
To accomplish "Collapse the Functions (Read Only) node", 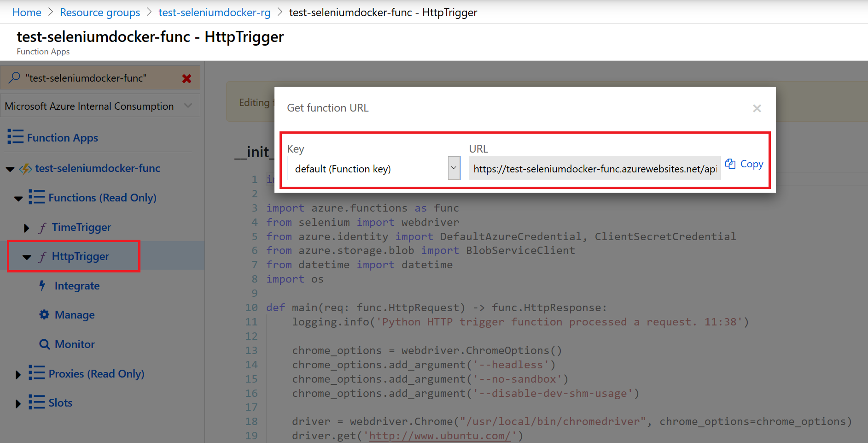I will (x=18, y=199).
